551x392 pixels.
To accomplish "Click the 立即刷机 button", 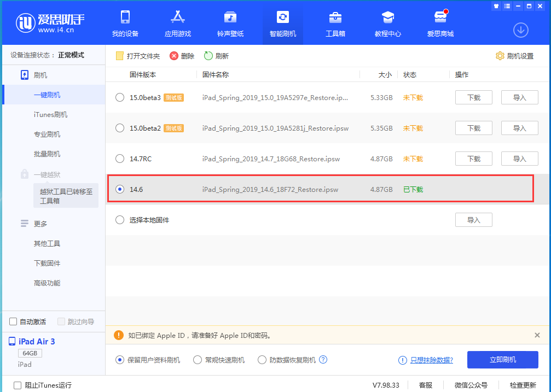I will (502, 359).
